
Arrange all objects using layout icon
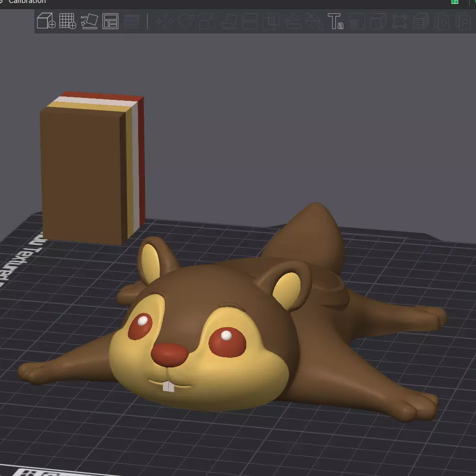pos(110,21)
